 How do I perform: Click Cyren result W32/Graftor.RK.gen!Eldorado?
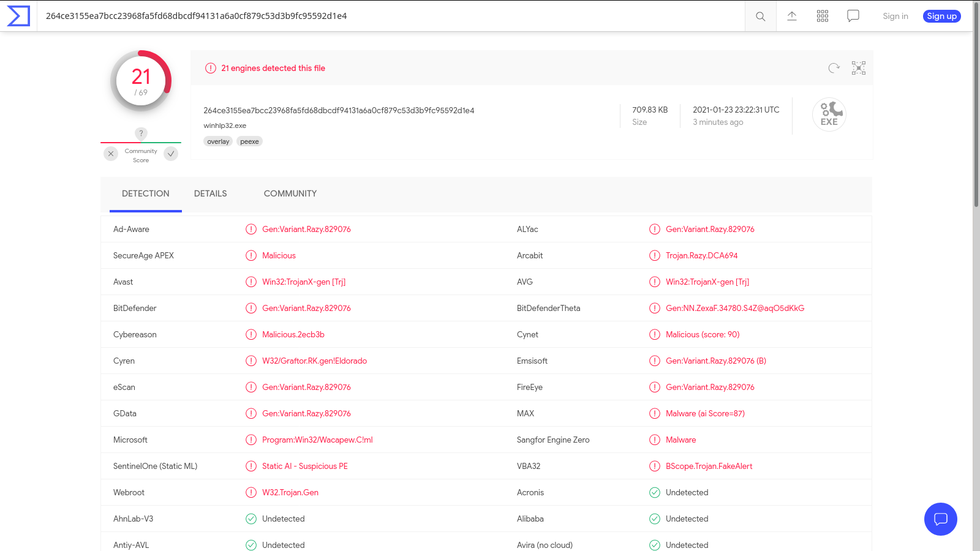(x=315, y=361)
